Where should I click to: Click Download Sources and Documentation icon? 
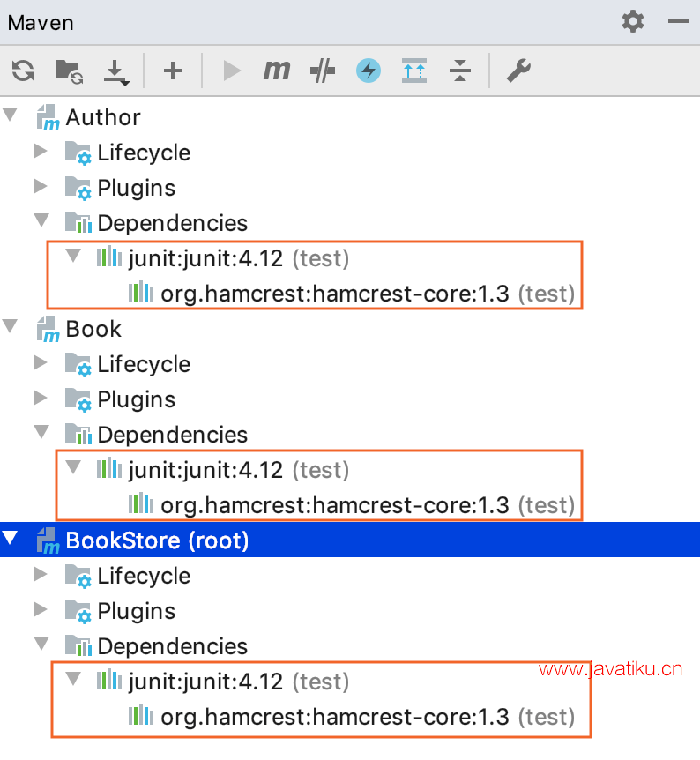pyautogui.click(x=116, y=71)
